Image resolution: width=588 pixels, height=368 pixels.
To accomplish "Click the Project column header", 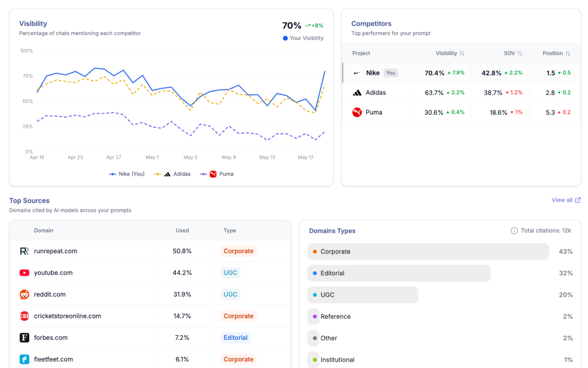I will pos(361,53).
